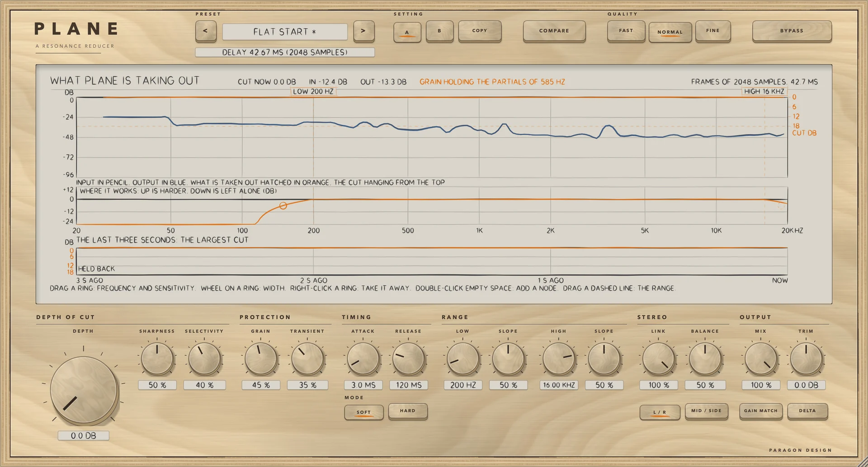Click the SHARPNESS knob

tap(157, 359)
